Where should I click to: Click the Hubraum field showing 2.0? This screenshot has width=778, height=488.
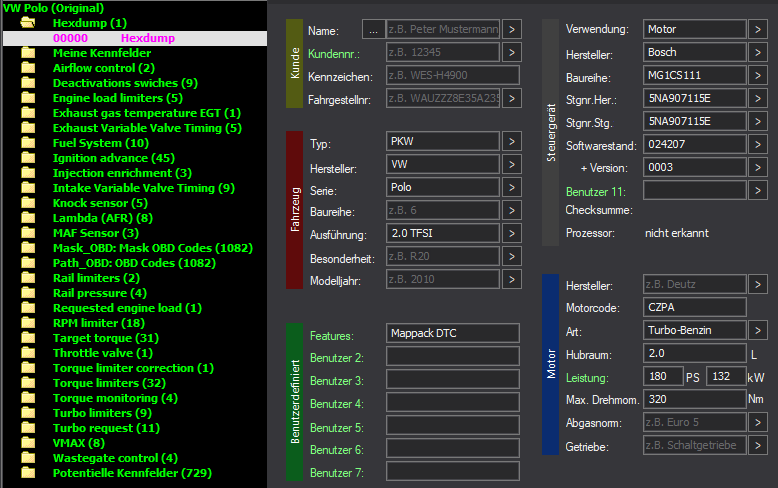pos(695,354)
